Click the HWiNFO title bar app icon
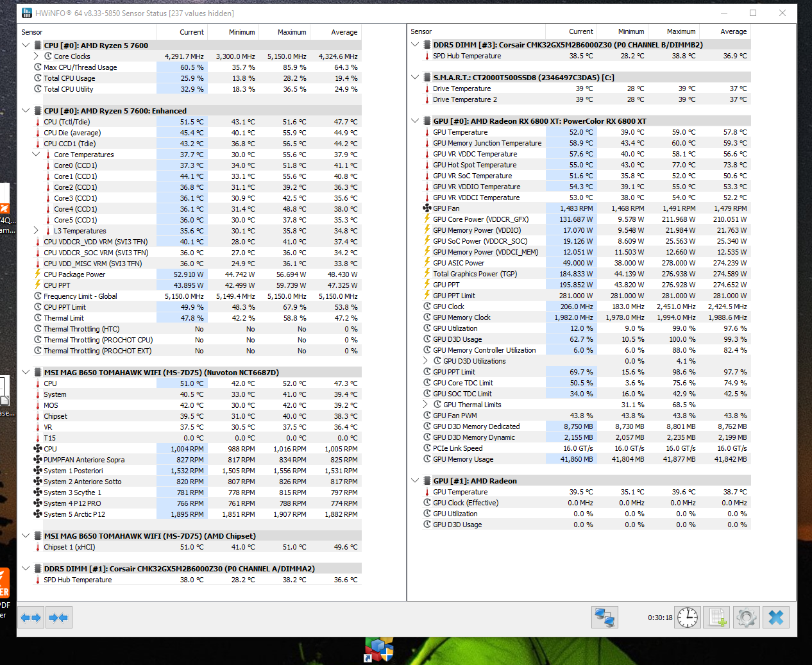Viewport: 812px width, 665px height. coord(27,13)
